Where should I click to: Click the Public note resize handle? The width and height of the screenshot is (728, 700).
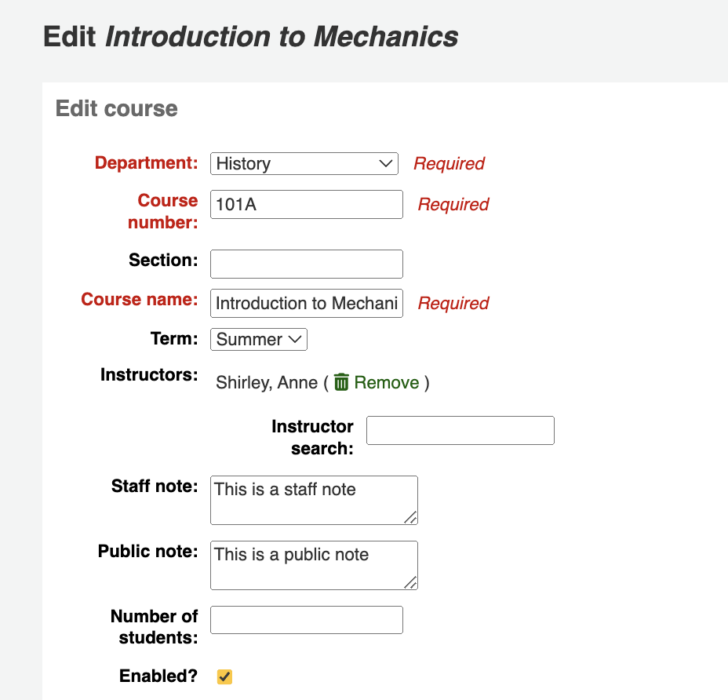point(410,582)
